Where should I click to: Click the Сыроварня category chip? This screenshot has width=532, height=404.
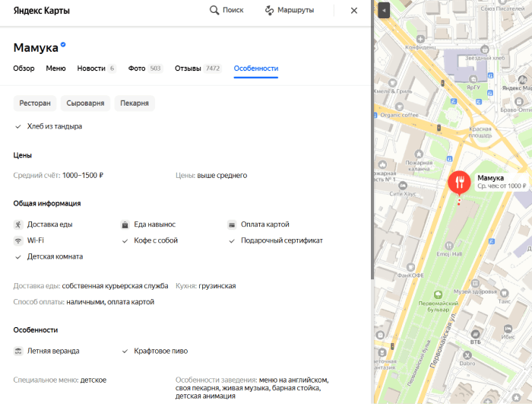[x=85, y=103]
